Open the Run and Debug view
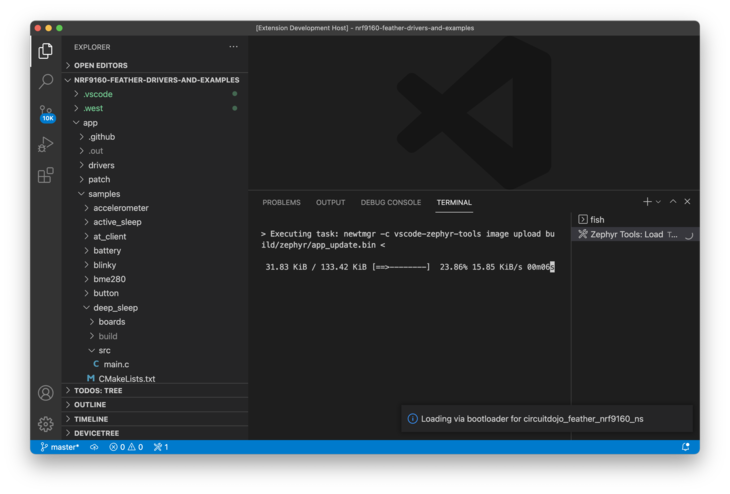Image resolution: width=730 pixels, height=494 pixels. [x=46, y=144]
